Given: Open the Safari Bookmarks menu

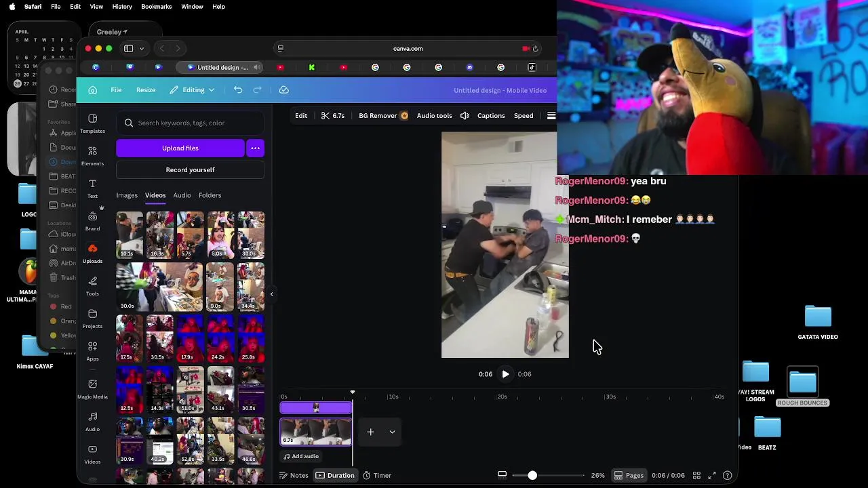Looking at the screenshot, I should click(x=156, y=7).
